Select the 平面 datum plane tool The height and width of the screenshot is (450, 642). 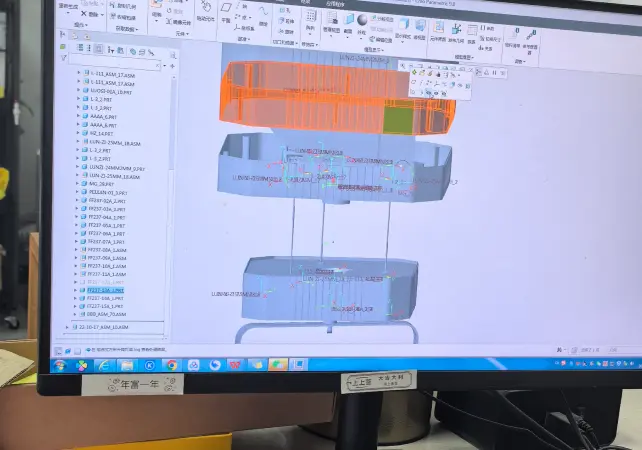(x=226, y=11)
